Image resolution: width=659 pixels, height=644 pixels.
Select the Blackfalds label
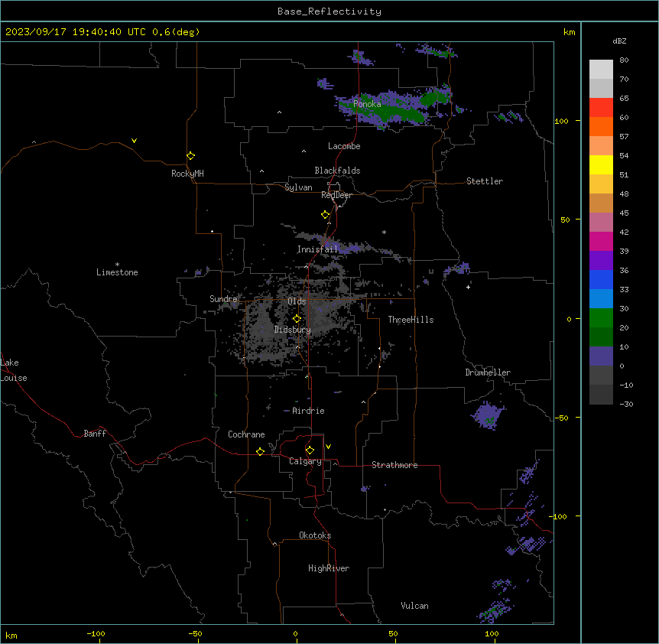[337, 171]
